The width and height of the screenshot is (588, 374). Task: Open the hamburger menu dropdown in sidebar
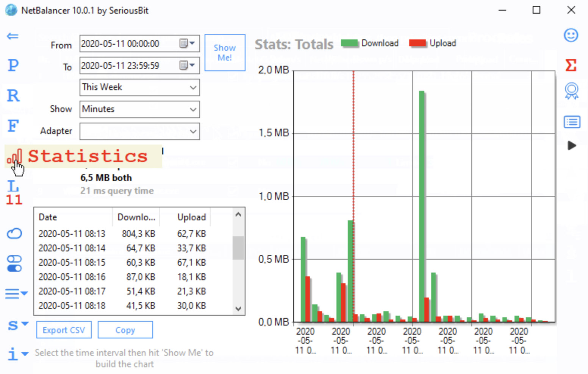pyautogui.click(x=16, y=293)
